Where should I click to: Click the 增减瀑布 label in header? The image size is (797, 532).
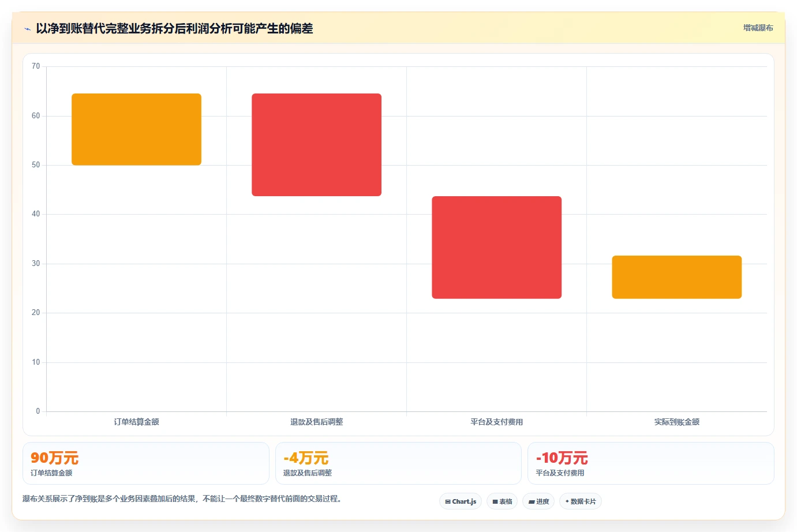click(x=758, y=28)
